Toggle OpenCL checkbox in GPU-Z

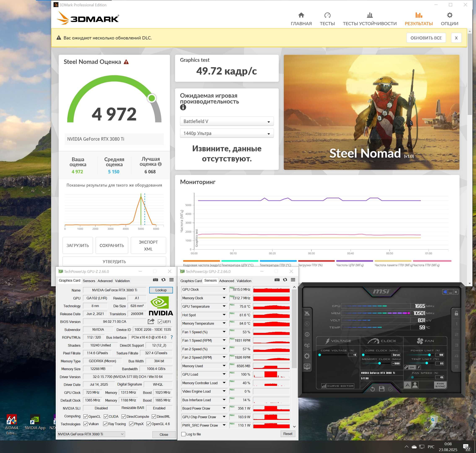pos(86,417)
